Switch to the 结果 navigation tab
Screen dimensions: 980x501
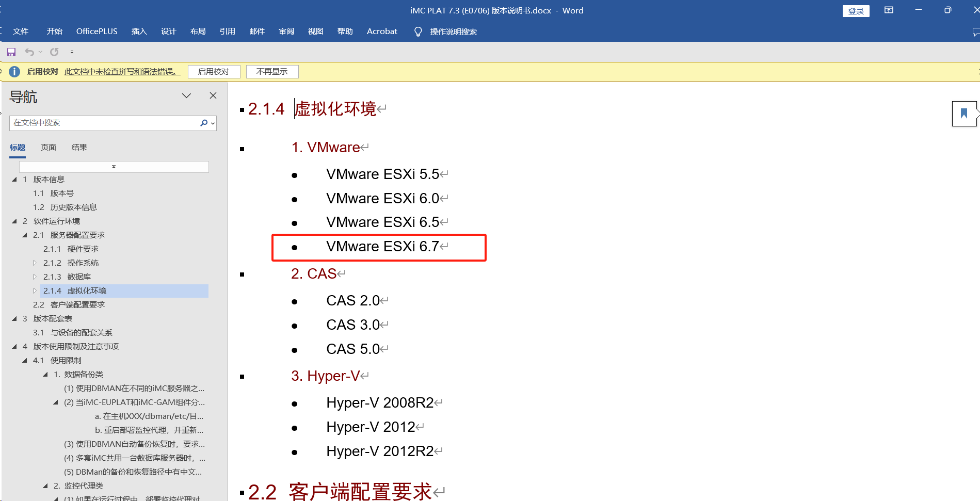[x=79, y=148]
